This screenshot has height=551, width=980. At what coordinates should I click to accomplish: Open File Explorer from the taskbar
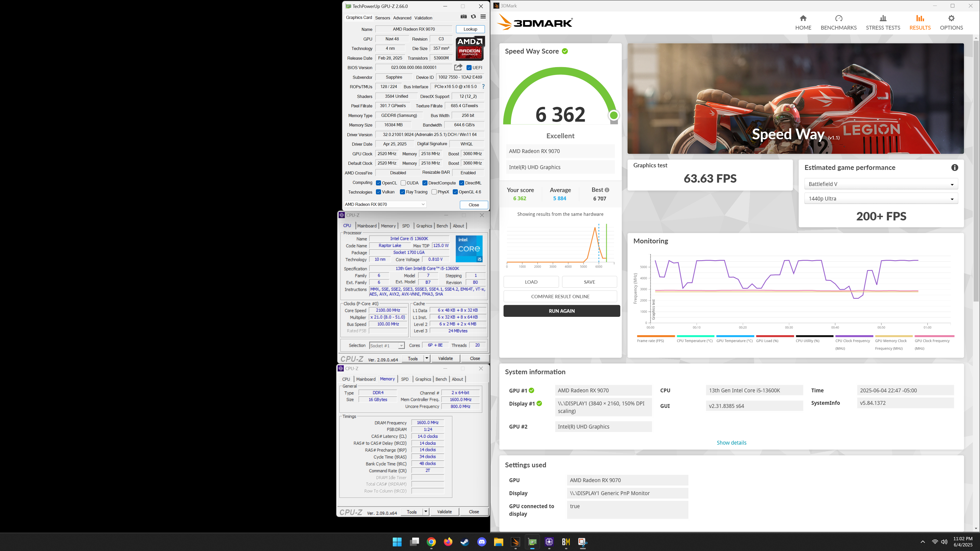498,542
